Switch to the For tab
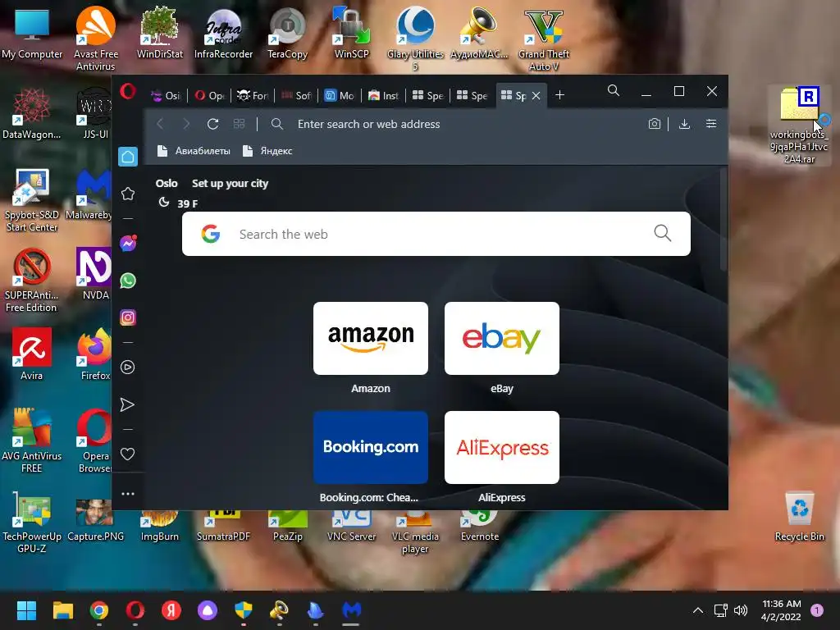Image resolution: width=840 pixels, height=630 pixels. click(x=253, y=95)
